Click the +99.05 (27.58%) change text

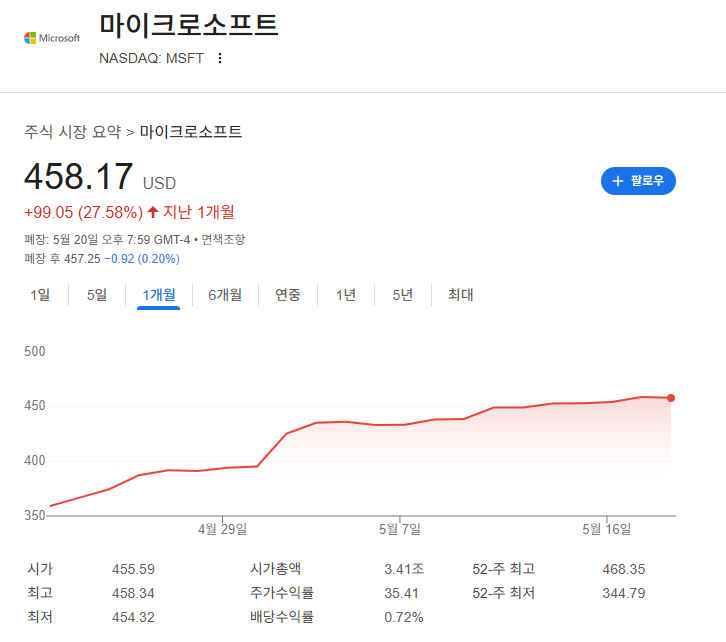click(x=83, y=212)
